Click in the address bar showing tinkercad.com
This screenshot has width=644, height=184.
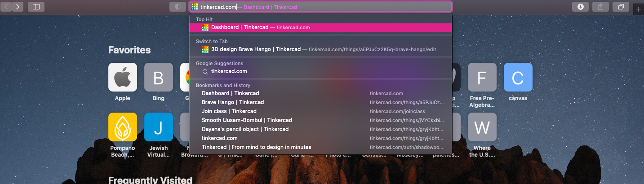pos(320,7)
